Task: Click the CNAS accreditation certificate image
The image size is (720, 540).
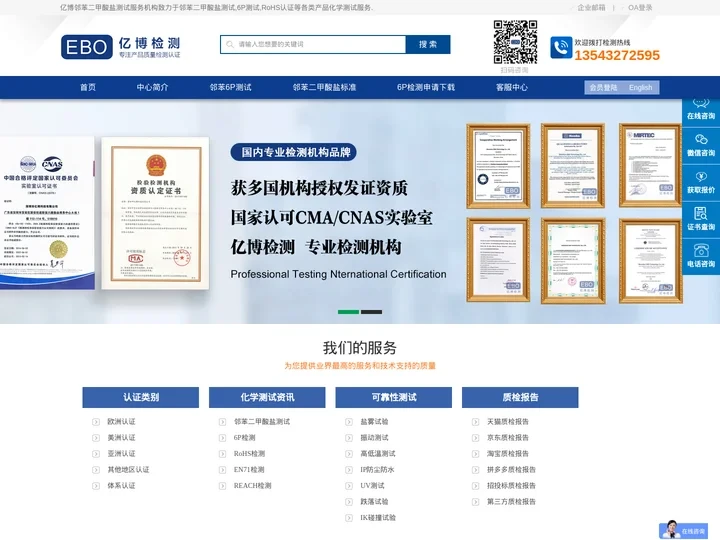Action: click(x=47, y=214)
